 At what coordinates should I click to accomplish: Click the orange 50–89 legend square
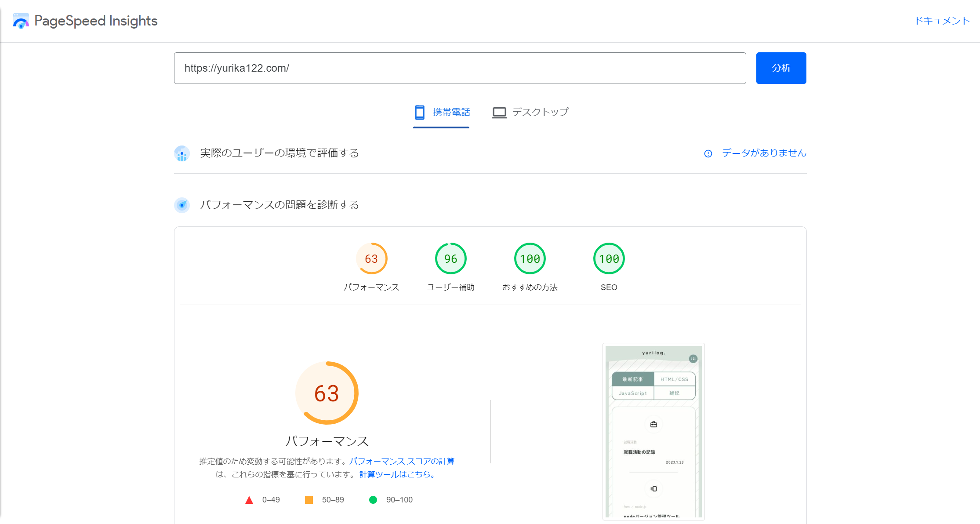click(309, 499)
